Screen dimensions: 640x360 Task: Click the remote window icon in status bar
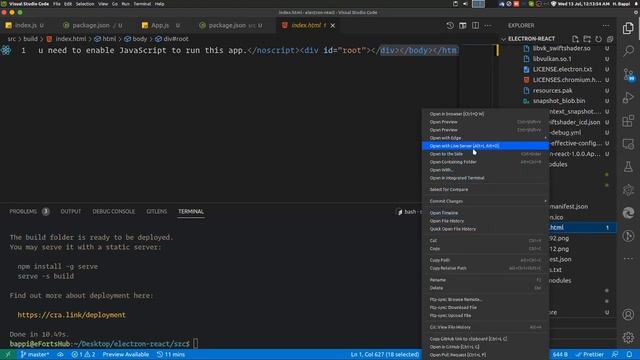tap(7, 354)
